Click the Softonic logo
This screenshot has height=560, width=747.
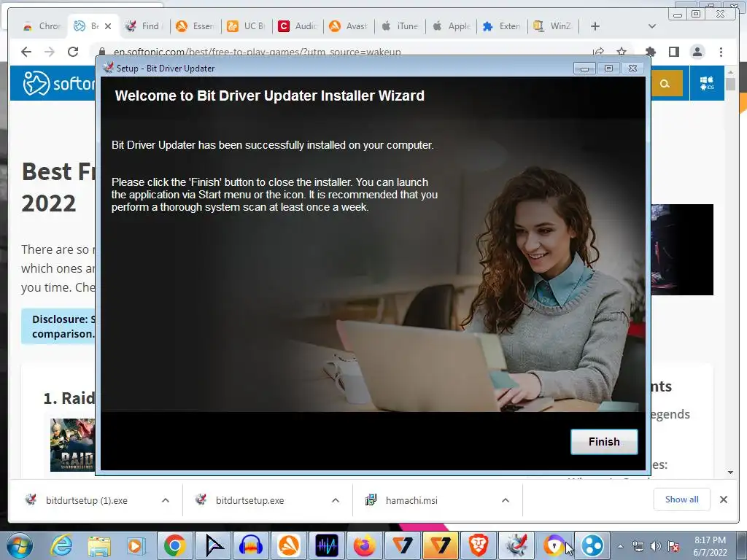[x=59, y=83]
